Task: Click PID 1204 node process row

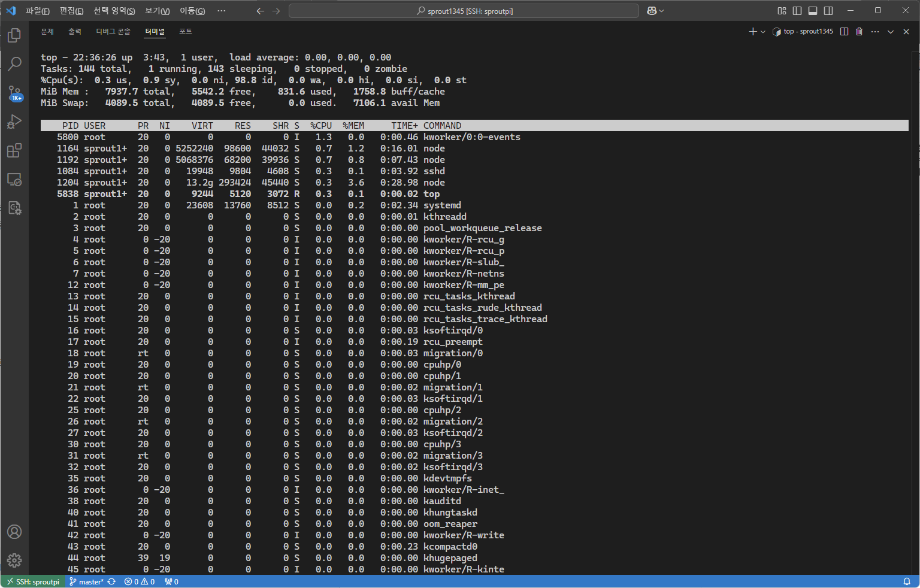Action: [x=474, y=183]
